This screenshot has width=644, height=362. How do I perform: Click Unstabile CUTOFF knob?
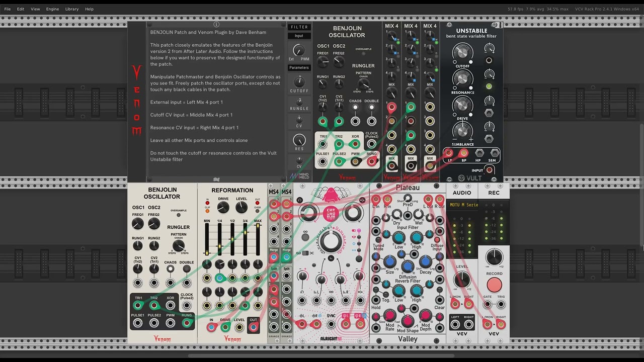(x=462, y=53)
